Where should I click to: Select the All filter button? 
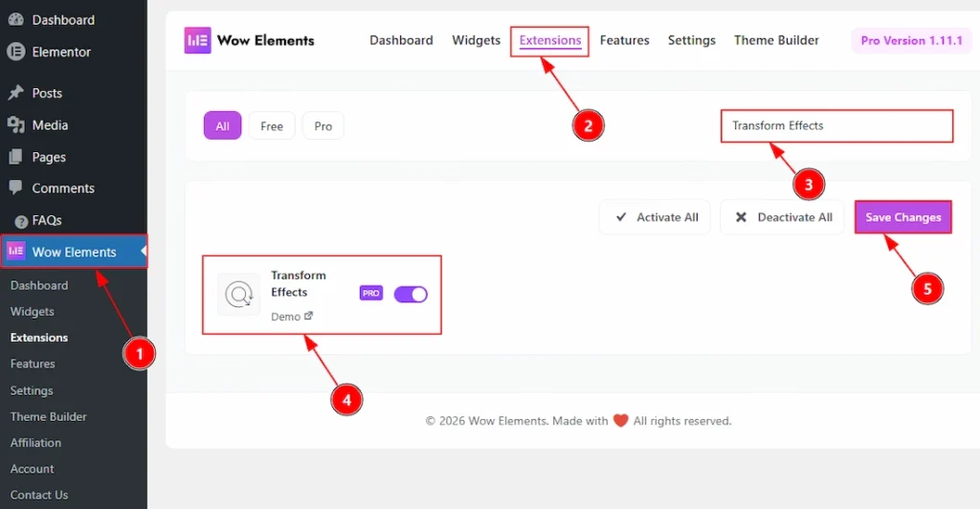point(222,126)
